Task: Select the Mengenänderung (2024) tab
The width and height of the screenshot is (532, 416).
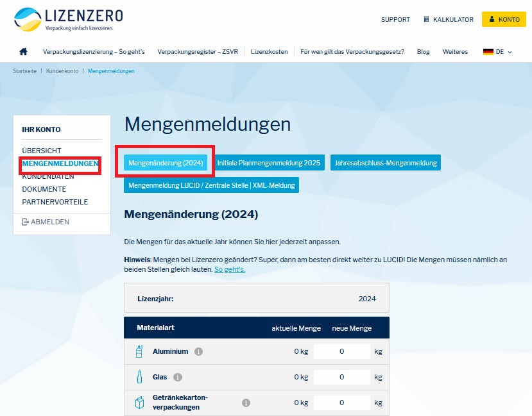Action: pyautogui.click(x=166, y=163)
